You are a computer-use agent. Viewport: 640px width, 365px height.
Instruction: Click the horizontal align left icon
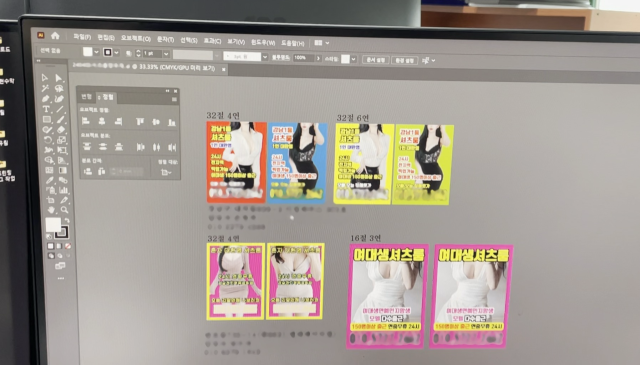(x=86, y=121)
